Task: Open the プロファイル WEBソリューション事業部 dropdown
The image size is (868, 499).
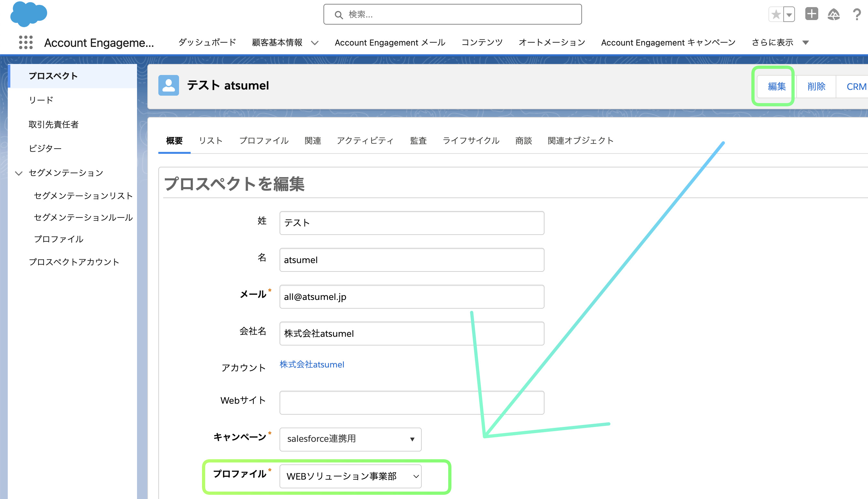Action: click(350, 476)
